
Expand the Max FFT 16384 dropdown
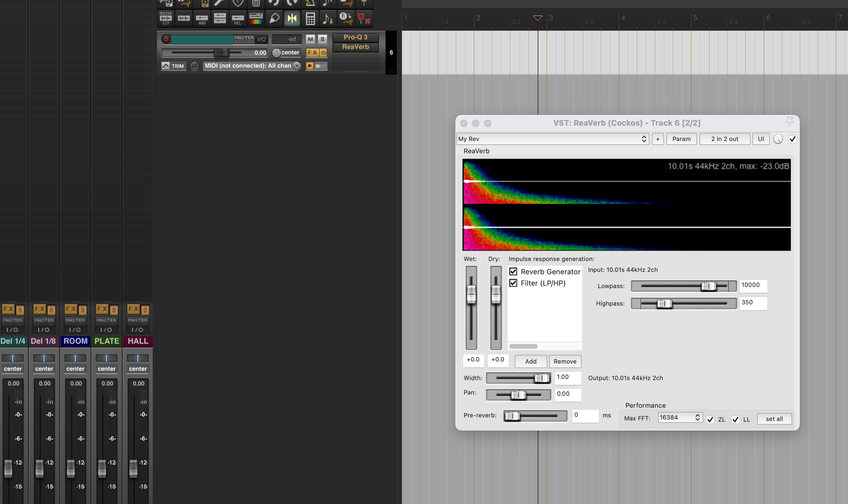coord(680,417)
